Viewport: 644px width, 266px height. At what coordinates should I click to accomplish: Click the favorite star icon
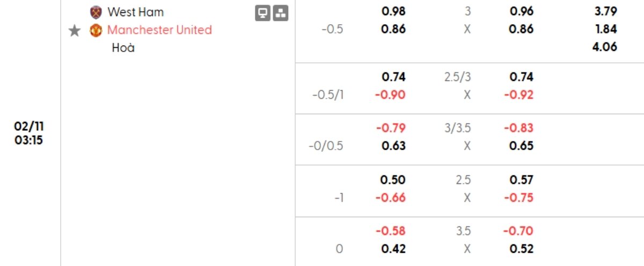75,31
